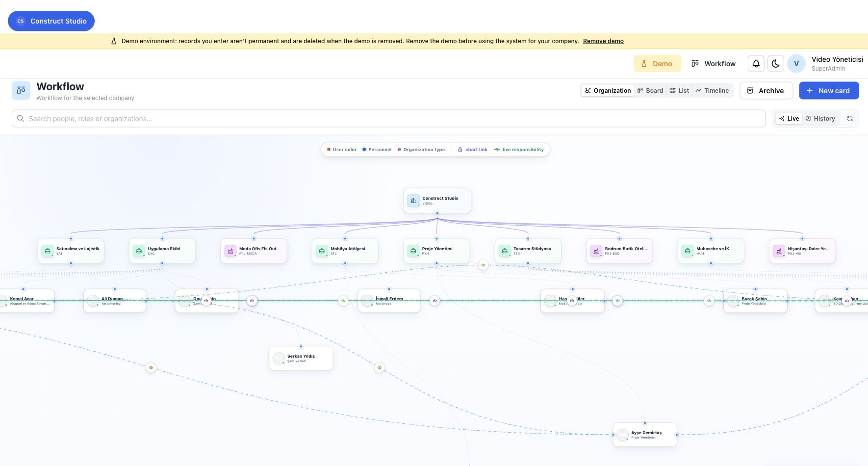Switch to the Timeline view

pyautogui.click(x=712, y=91)
